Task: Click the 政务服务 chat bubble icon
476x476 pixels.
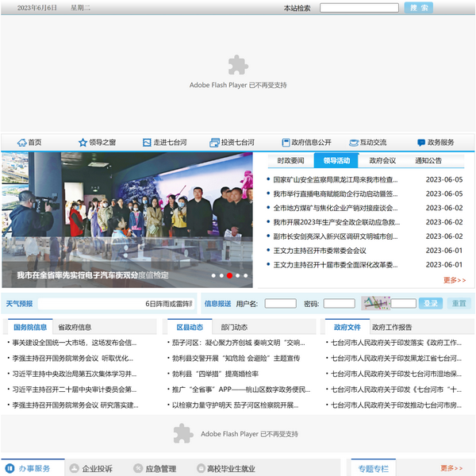Action: 420,143
